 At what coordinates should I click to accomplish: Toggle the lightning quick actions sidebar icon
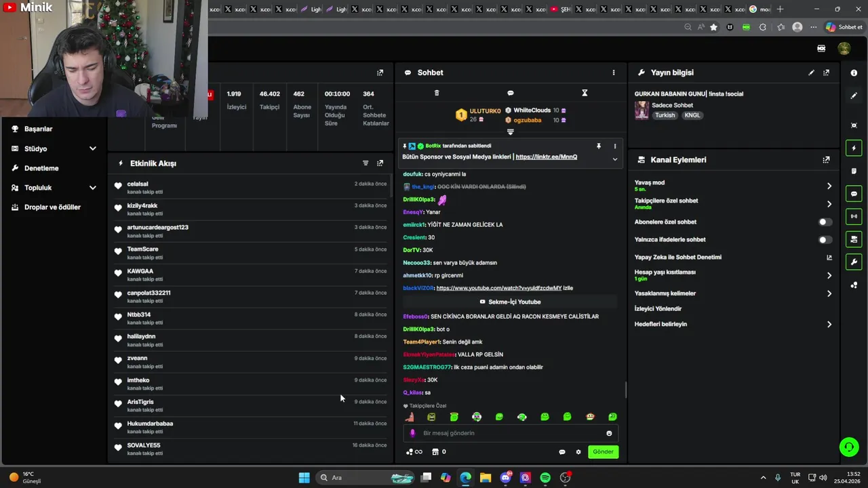[854, 148]
